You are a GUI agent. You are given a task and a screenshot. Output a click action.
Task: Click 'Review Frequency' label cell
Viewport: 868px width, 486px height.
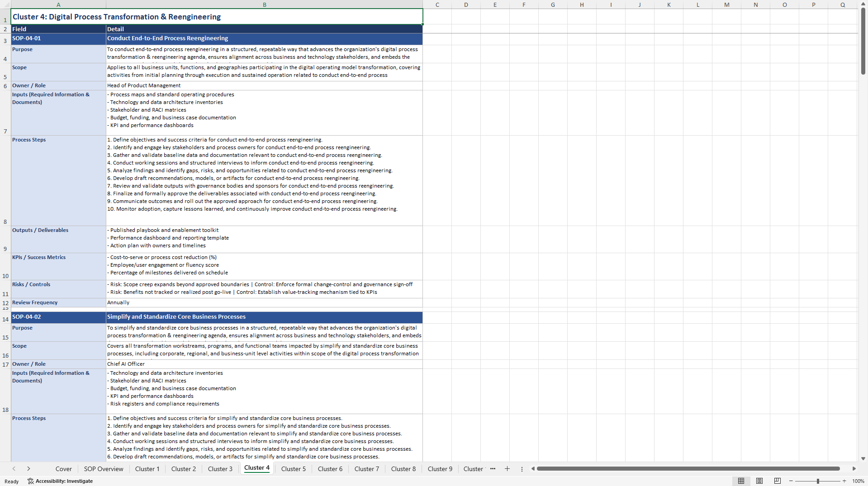(x=58, y=302)
